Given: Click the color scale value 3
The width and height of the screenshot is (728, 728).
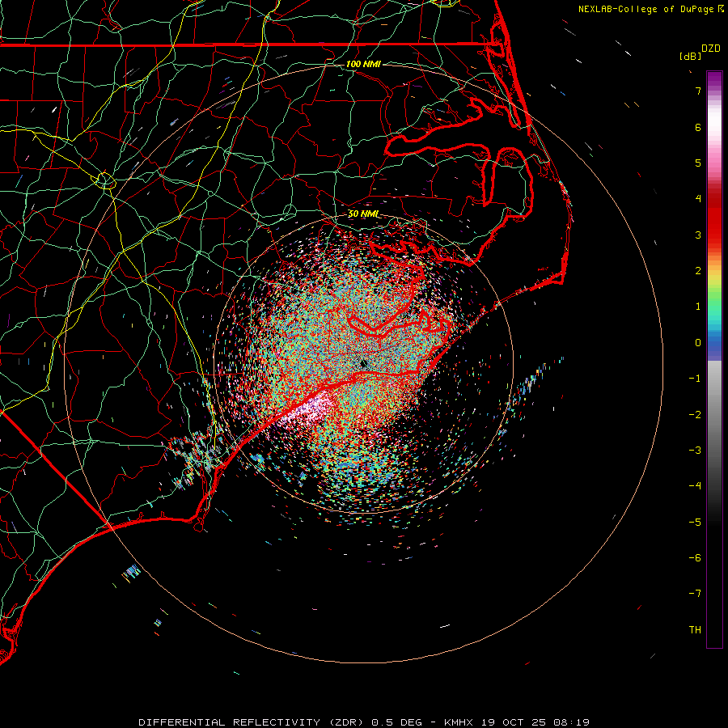Looking at the screenshot, I should tap(698, 235).
